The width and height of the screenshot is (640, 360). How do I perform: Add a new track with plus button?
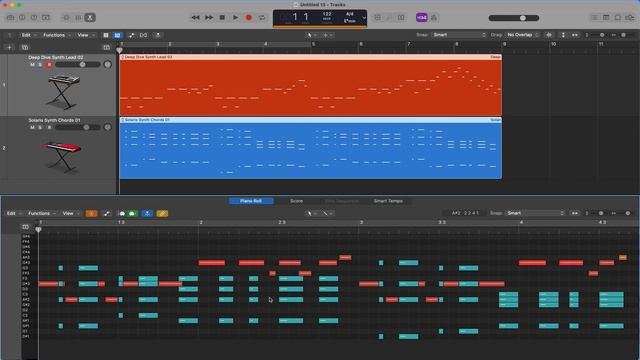tap(9, 47)
